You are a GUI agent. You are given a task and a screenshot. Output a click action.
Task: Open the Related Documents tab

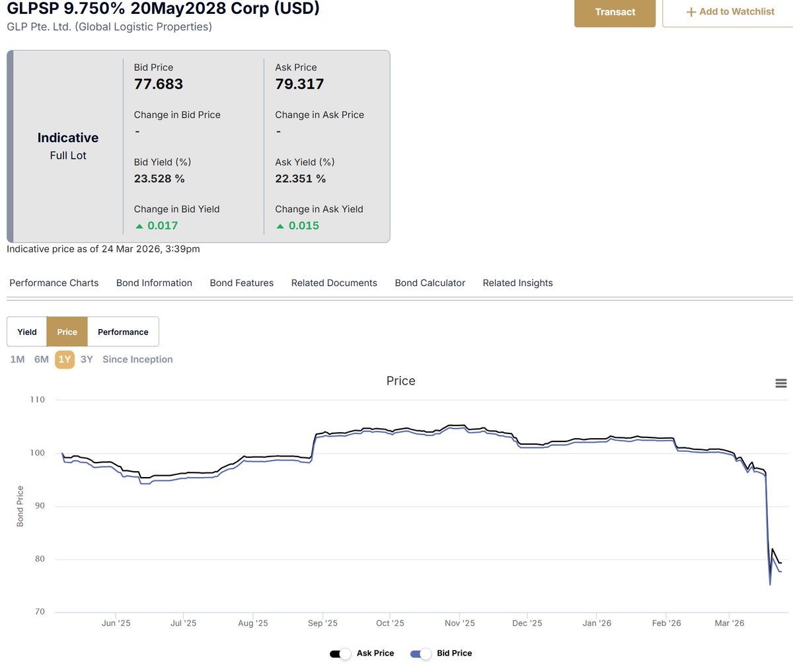click(334, 283)
